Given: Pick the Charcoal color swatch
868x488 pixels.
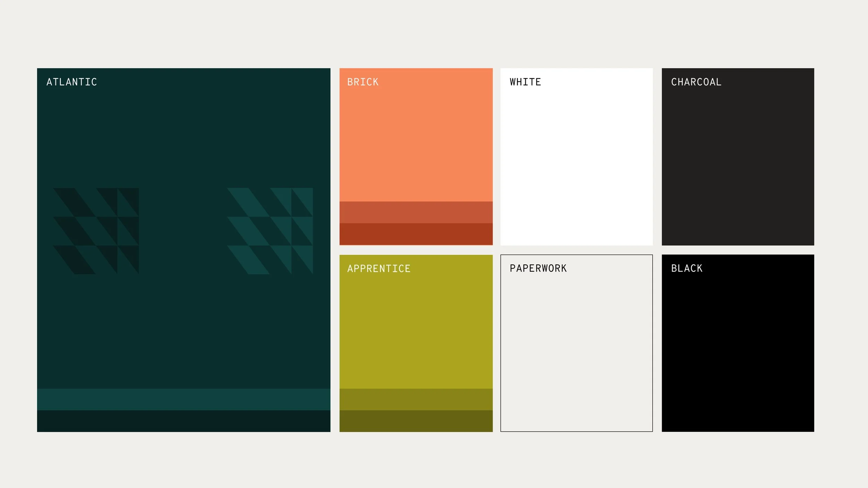Looking at the screenshot, I should point(738,157).
